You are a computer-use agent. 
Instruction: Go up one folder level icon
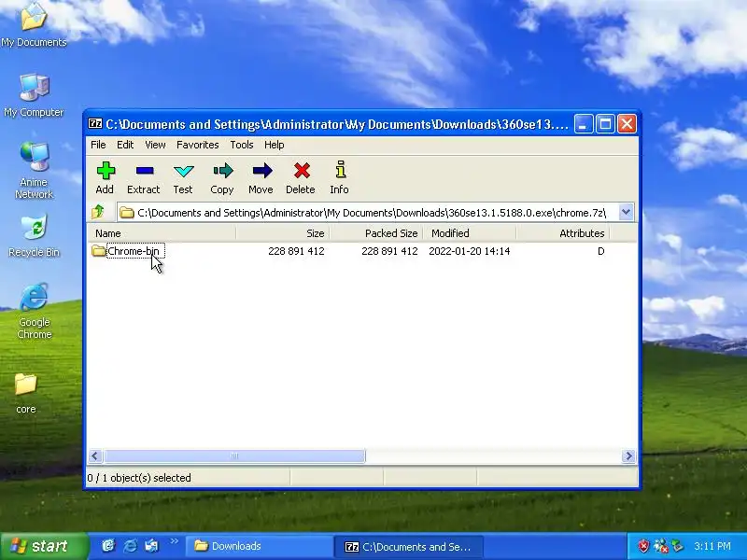[x=98, y=212]
